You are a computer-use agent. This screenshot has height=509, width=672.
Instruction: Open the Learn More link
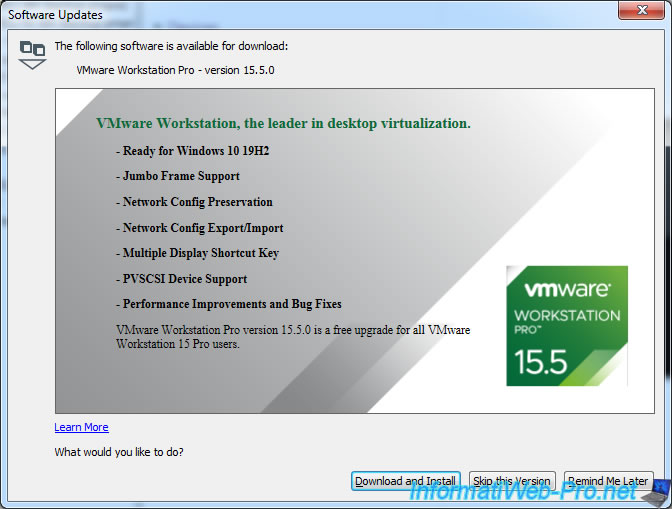click(81, 427)
